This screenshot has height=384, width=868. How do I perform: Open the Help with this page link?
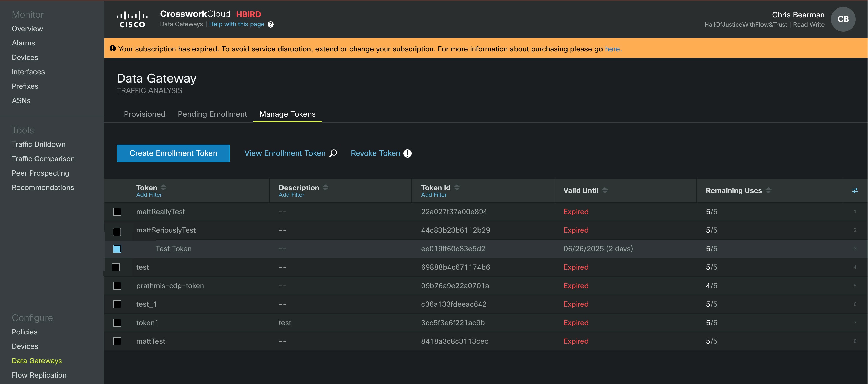(x=236, y=25)
